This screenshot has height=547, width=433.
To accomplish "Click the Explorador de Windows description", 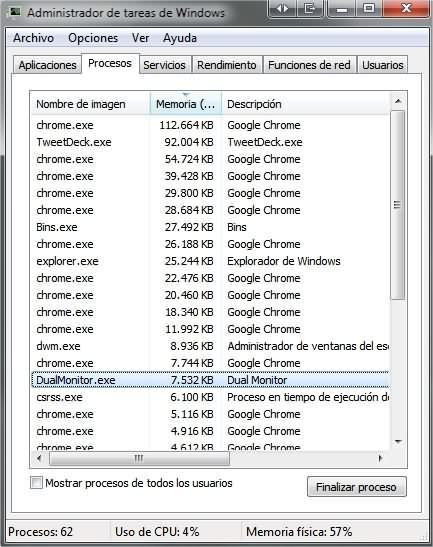I will [284, 261].
